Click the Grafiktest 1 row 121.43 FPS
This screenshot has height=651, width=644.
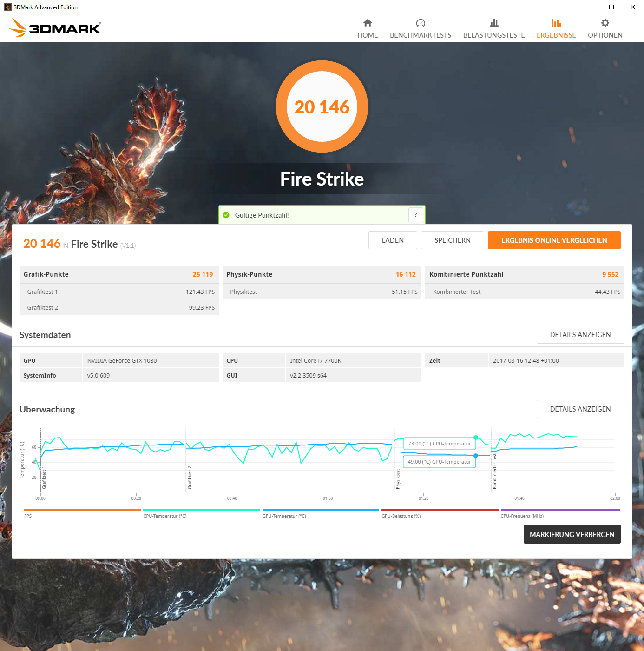[x=119, y=292]
